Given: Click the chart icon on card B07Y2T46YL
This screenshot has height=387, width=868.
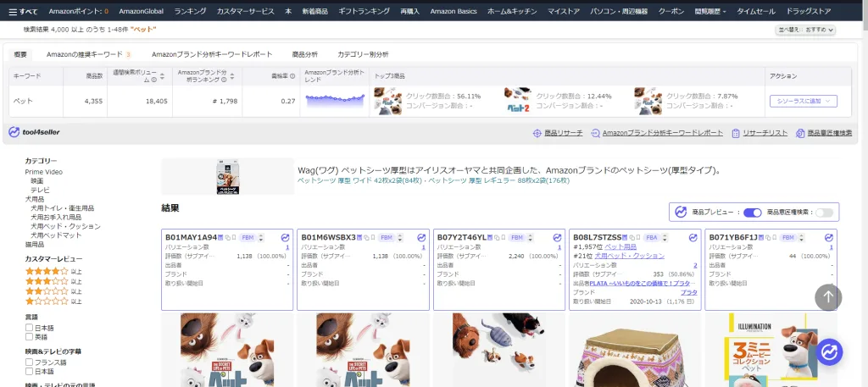Looking at the screenshot, I should coord(558,238).
